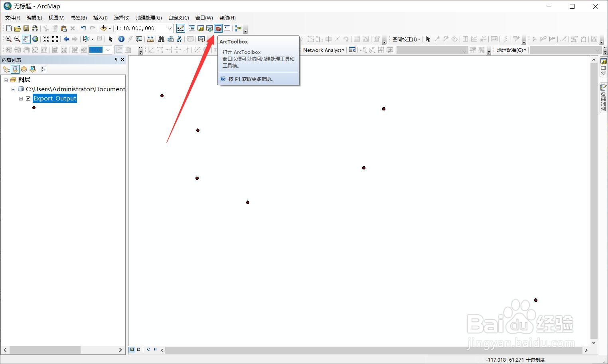Click the Add Data plus icon
608x364 pixels.
tap(103, 28)
